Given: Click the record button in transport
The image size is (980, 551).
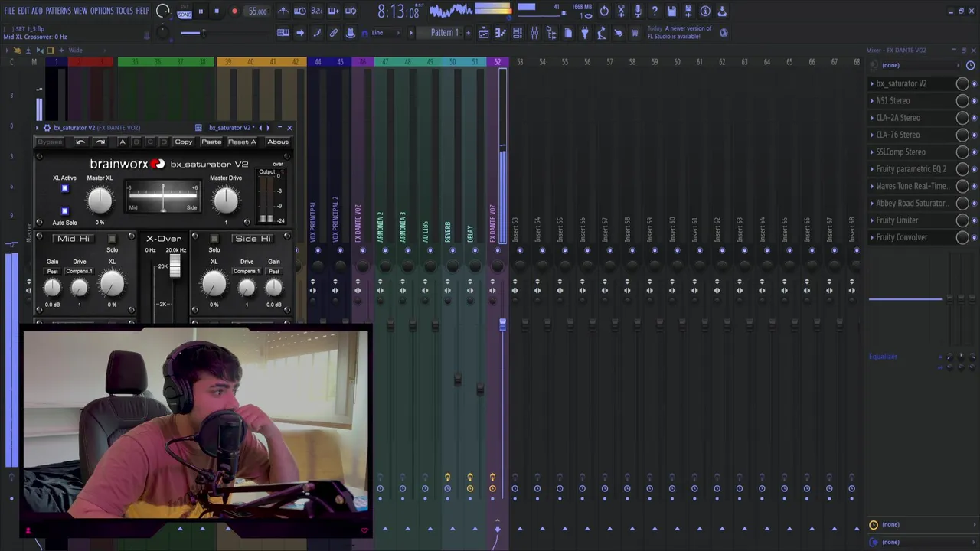Looking at the screenshot, I should point(234,11).
